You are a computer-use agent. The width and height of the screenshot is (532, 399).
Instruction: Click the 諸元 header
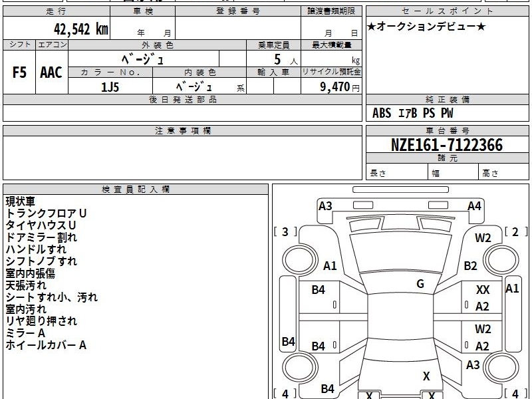pos(447,158)
